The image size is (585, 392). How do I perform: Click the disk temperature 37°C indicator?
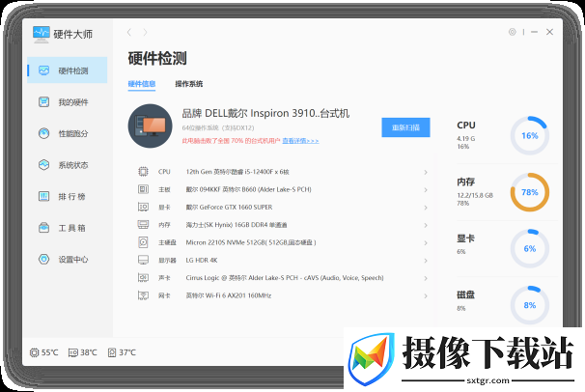tap(122, 352)
